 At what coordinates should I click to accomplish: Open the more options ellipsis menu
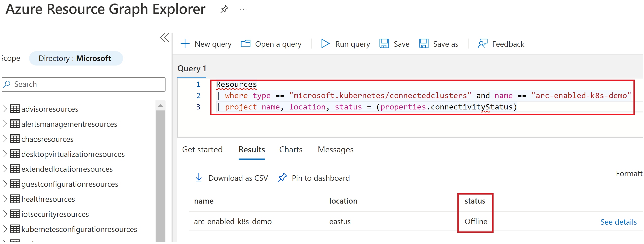point(243,9)
